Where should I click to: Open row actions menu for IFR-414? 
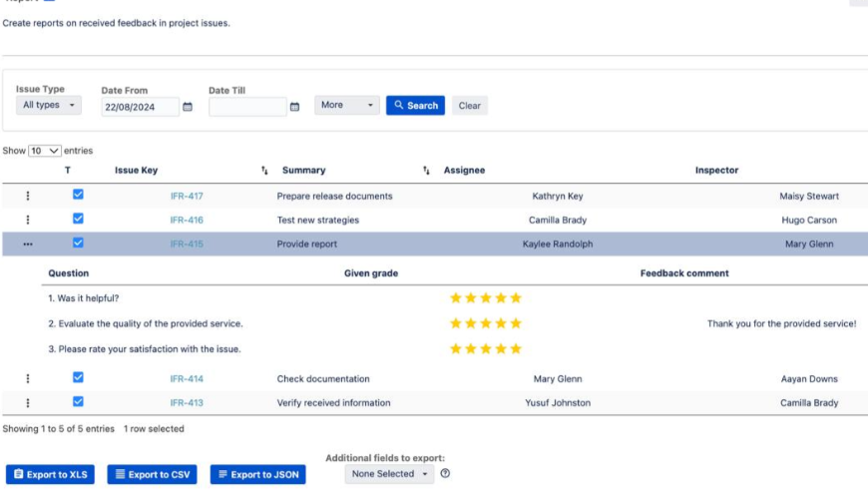pos(27,379)
